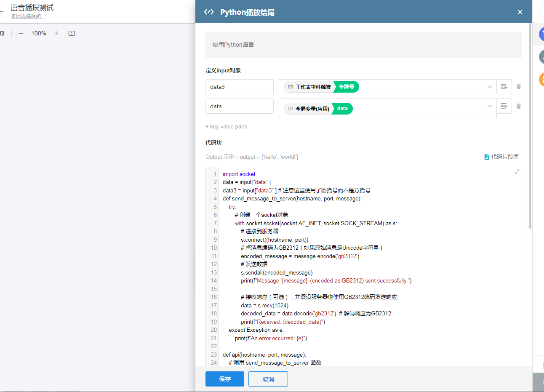Delete the data3 input row
544x392 pixels.
coord(519,87)
